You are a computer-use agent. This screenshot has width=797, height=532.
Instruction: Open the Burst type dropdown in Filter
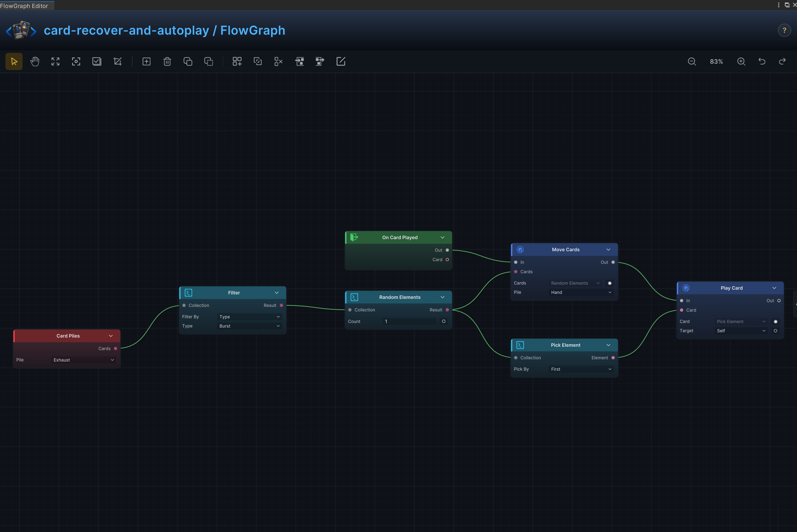point(249,326)
